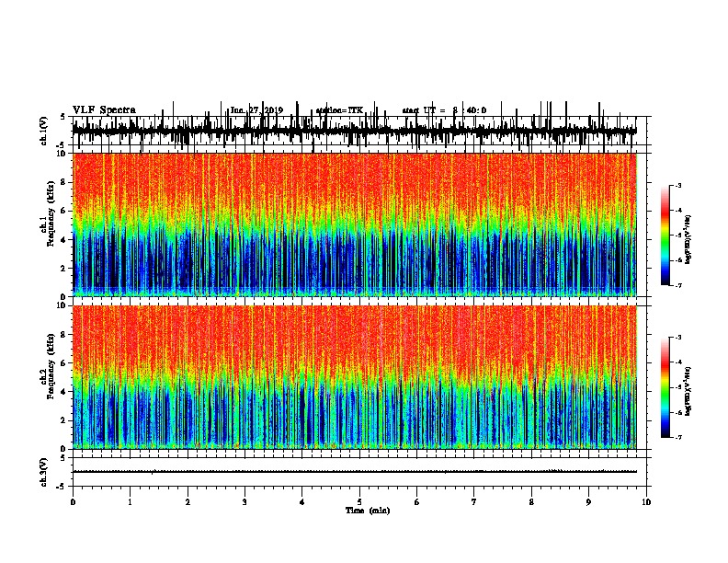Click the "4" kHz tick on ch.1 spectrogram
The image size is (728, 563).
[x=64, y=240]
